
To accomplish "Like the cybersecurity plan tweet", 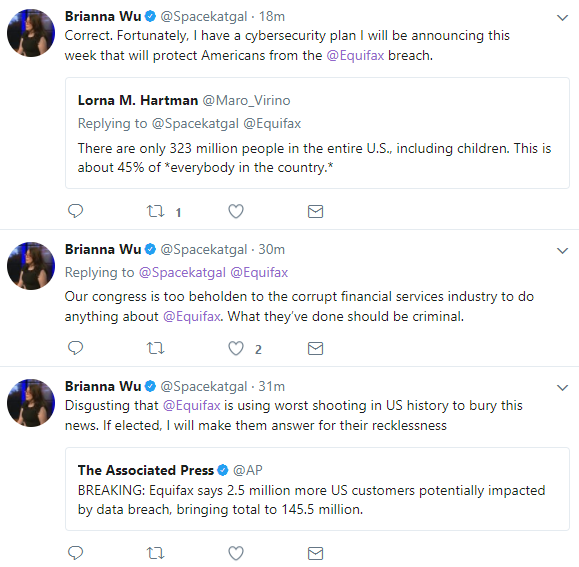I will point(236,211).
